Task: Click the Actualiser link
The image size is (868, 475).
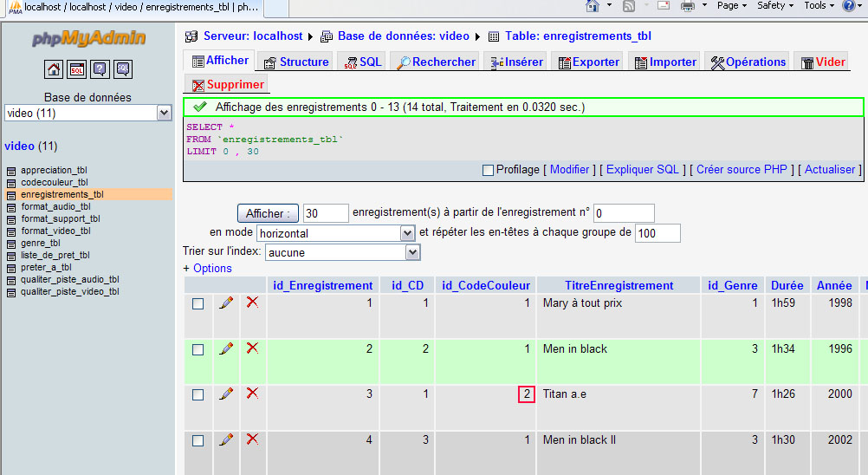Action: (x=830, y=169)
